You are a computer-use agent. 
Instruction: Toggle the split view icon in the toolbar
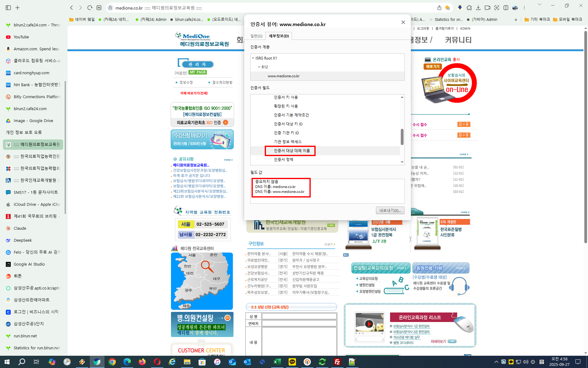[x=506, y=8]
